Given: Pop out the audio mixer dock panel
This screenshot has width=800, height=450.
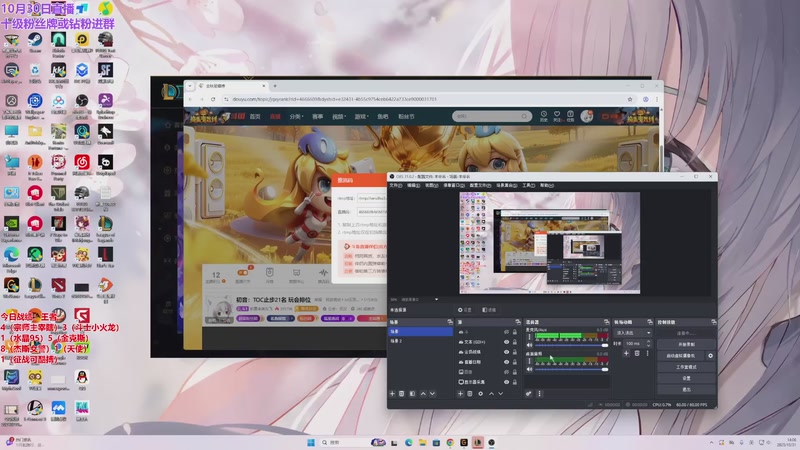Looking at the screenshot, I should (x=607, y=322).
